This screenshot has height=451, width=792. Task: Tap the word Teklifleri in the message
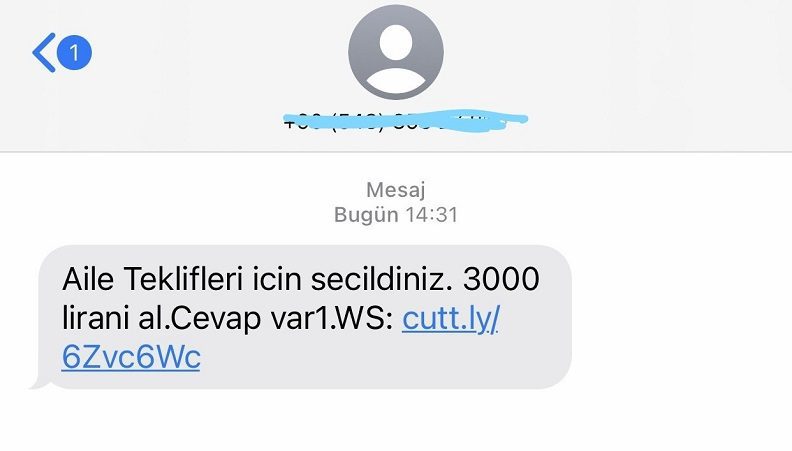tap(183, 279)
